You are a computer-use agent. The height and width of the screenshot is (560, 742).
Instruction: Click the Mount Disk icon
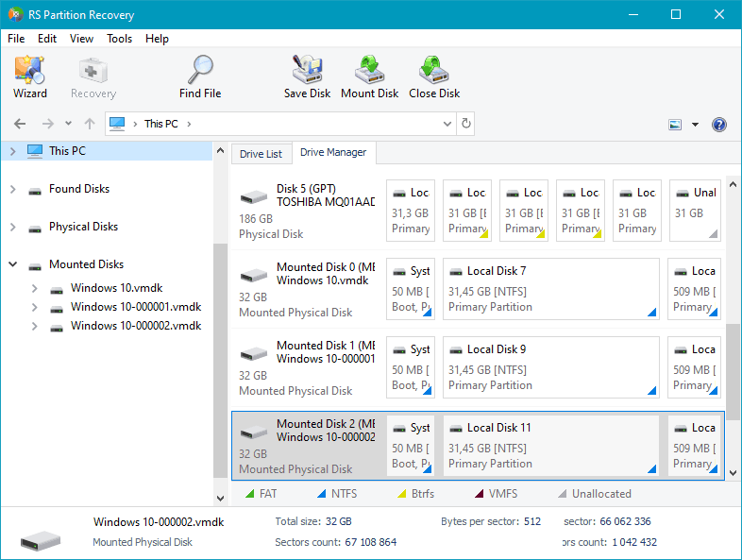coord(369,70)
